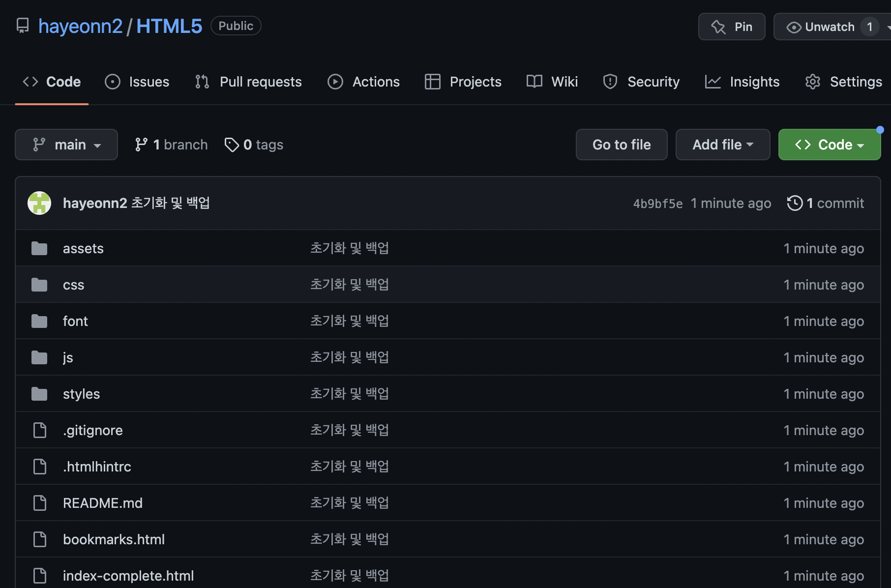This screenshot has width=891, height=588.
Task: Click folder icon of css row
Action: coord(39,285)
